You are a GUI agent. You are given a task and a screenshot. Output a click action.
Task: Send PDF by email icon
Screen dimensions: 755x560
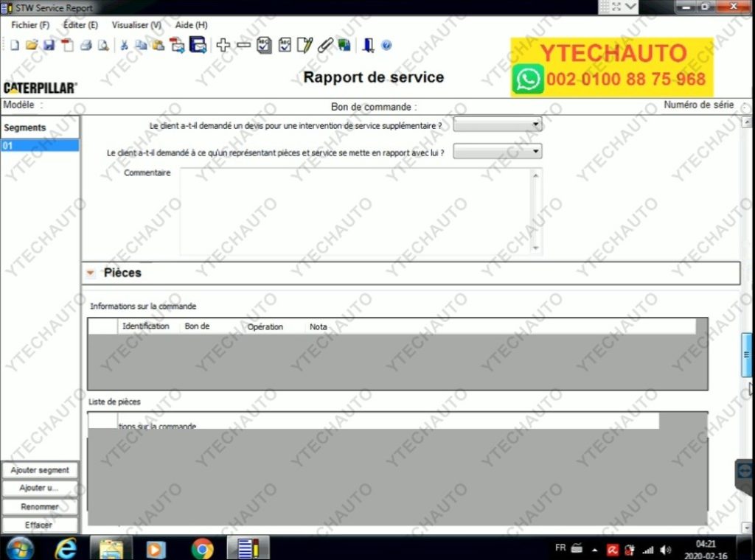pos(177,45)
